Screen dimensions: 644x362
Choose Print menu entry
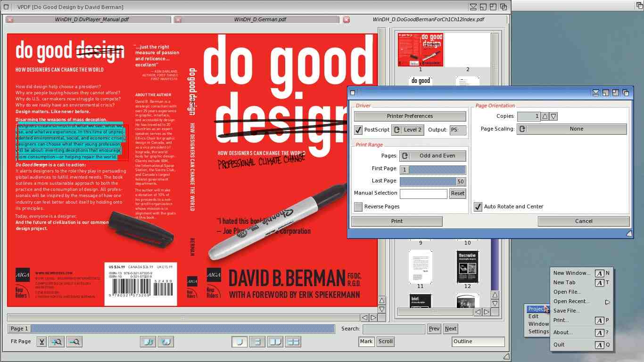pos(582,321)
